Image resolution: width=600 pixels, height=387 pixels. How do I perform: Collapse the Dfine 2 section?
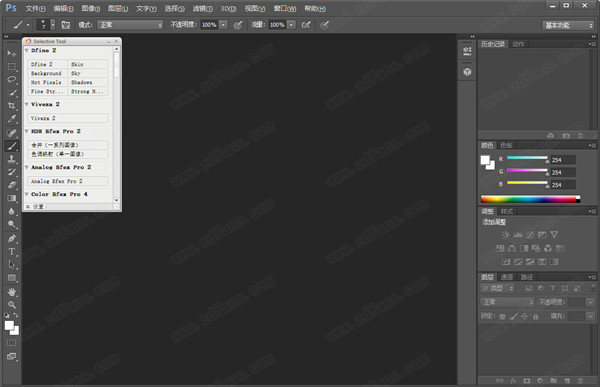click(27, 51)
